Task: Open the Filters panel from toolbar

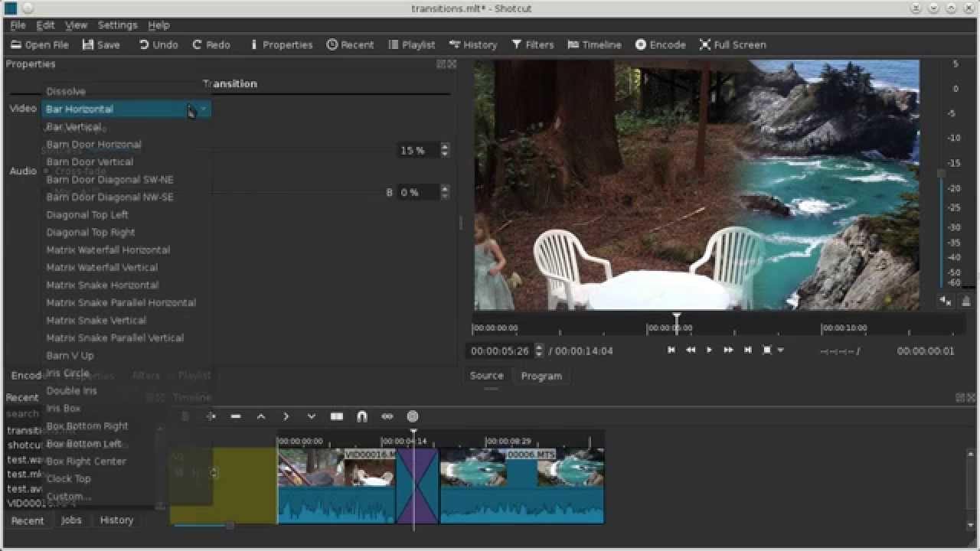Action: point(532,44)
